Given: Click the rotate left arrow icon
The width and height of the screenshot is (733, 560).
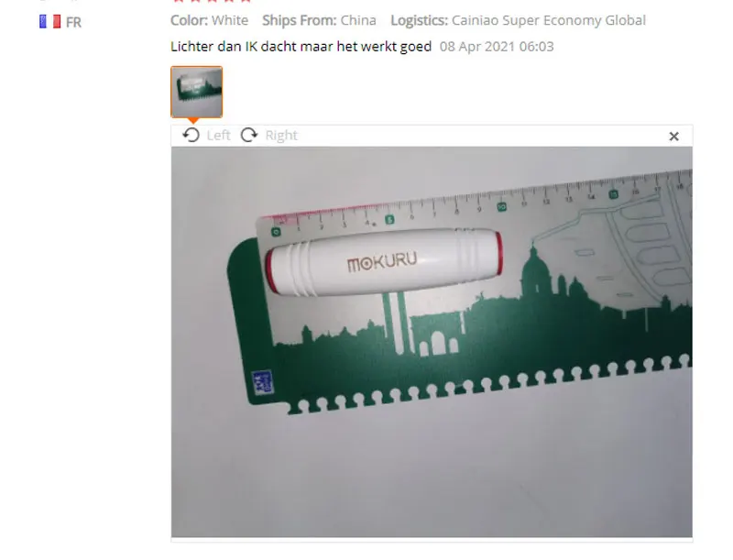Looking at the screenshot, I should [x=191, y=135].
